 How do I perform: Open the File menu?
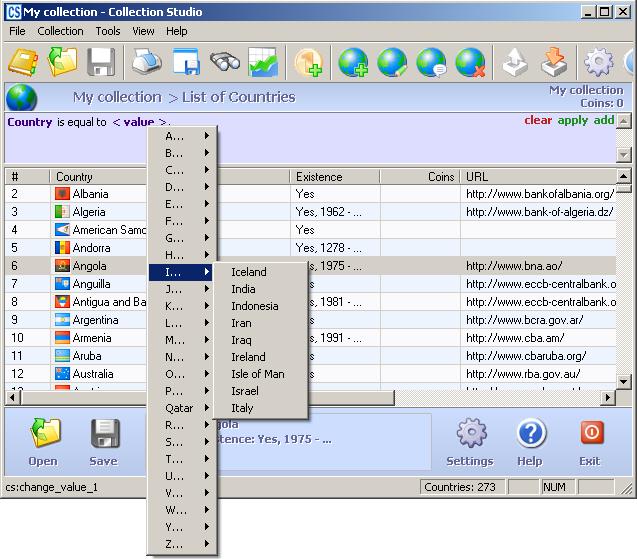17,31
